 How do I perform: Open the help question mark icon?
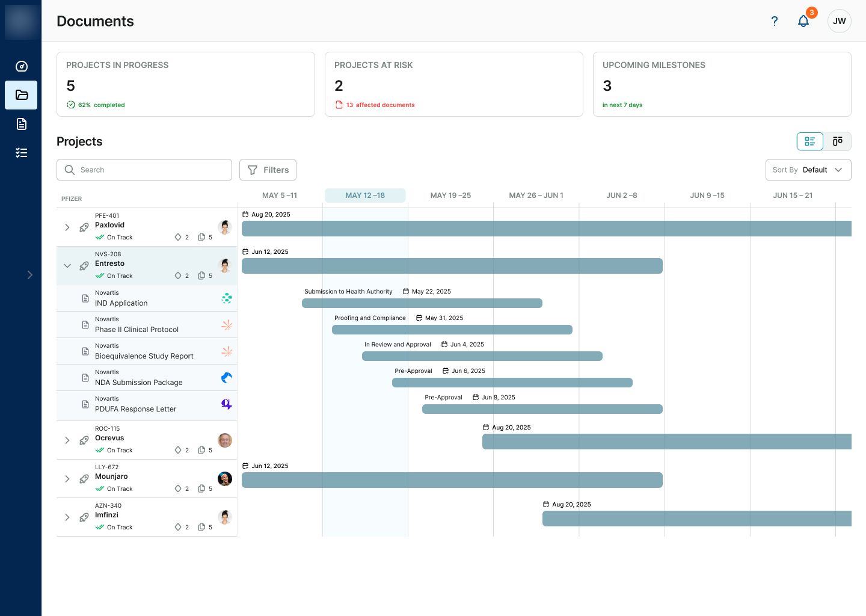pyautogui.click(x=774, y=21)
